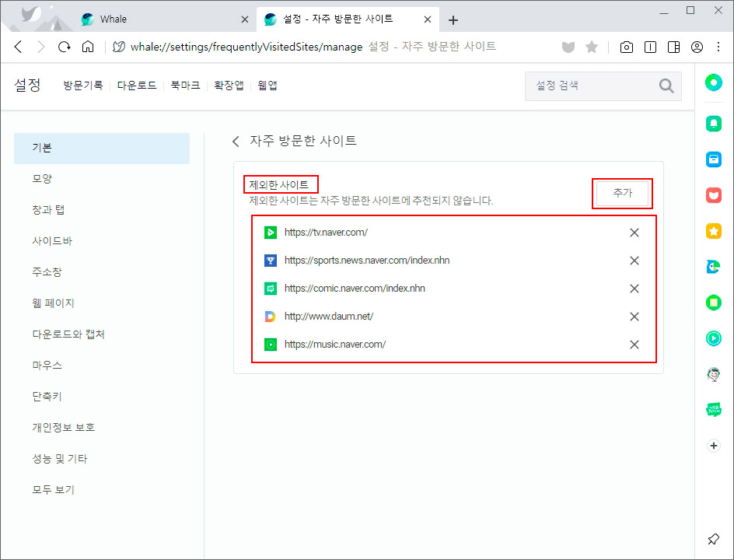Open the yellow star bookmark sidebar app

(714, 231)
